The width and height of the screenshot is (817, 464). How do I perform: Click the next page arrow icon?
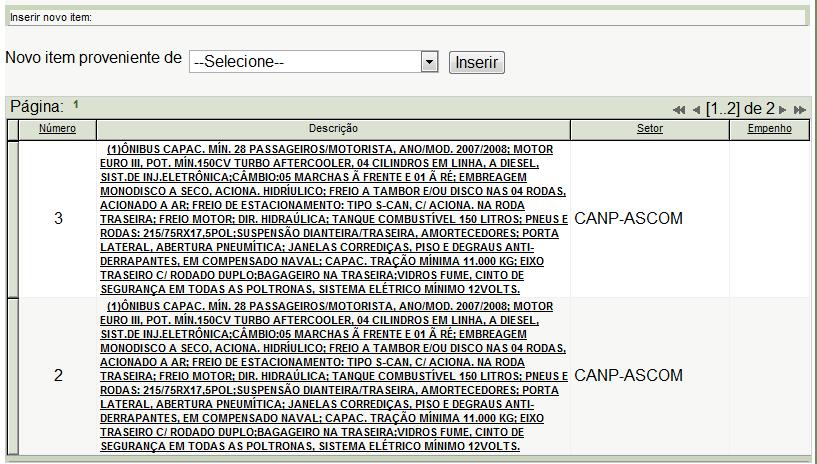pos(783,110)
